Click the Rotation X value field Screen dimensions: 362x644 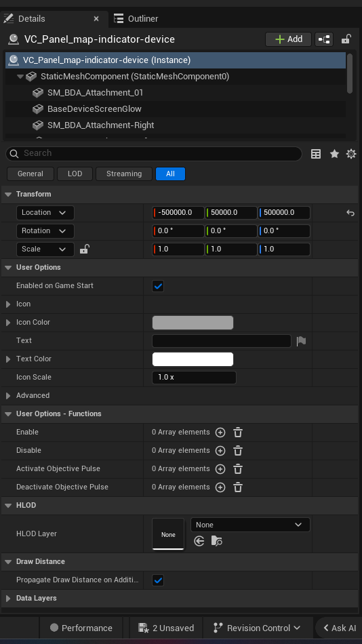pos(178,230)
